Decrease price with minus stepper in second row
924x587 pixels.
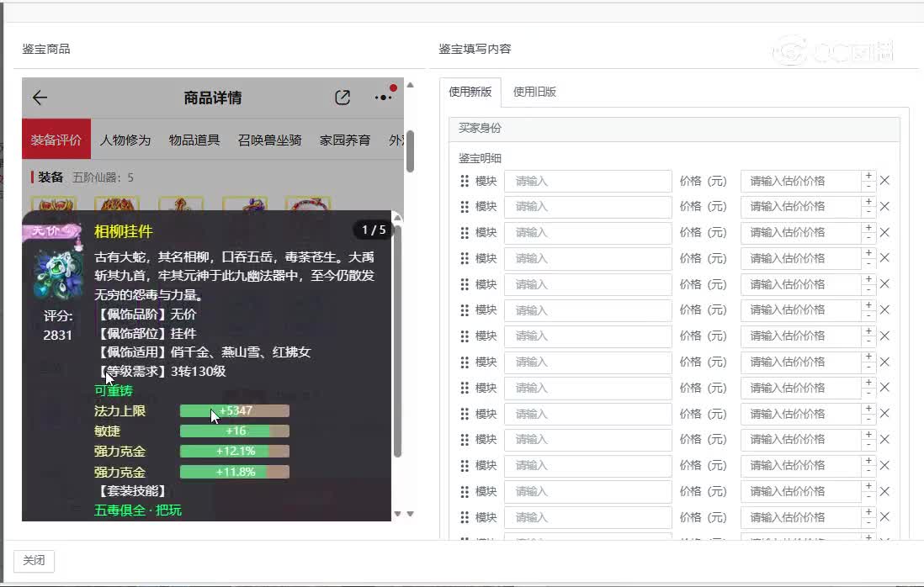(x=868, y=212)
